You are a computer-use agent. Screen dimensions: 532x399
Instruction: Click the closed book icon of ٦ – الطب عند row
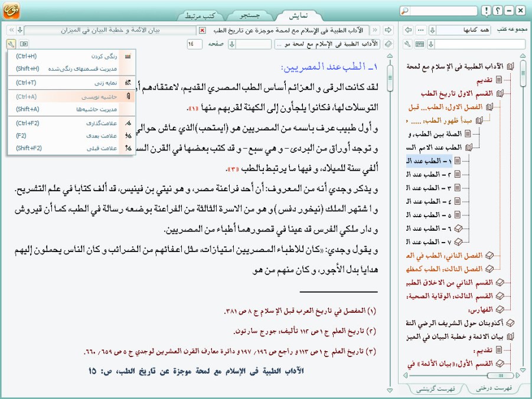[x=458, y=228]
